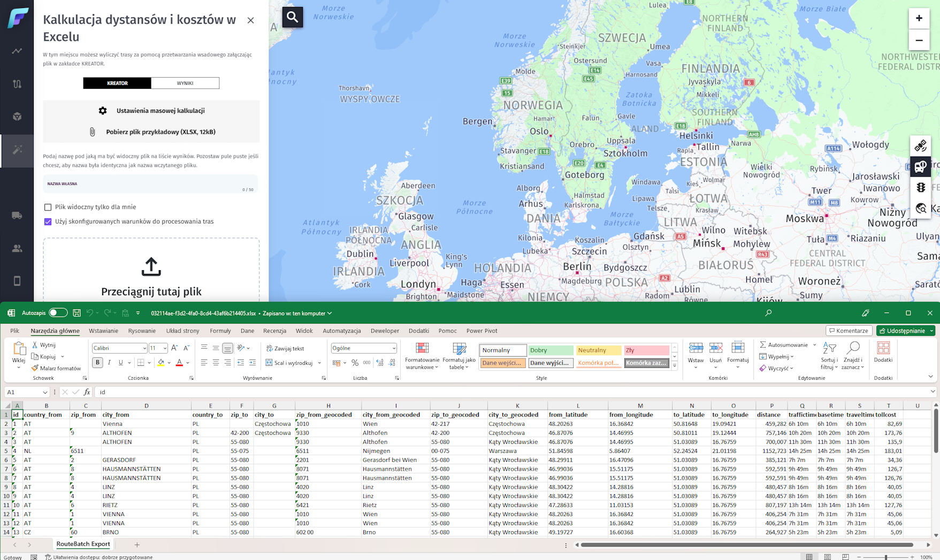Image resolution: width=940 pixels, height=560 pixels.
Task: Uncheck 'Użyj skonfigurowanych warunków' checkbox
Action: click(x=48, y=221)
